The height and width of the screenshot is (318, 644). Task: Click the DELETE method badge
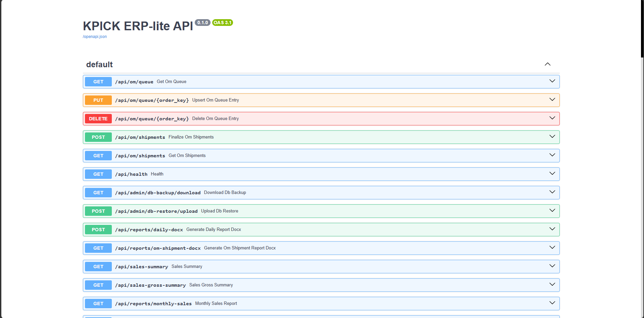[98, 119]
